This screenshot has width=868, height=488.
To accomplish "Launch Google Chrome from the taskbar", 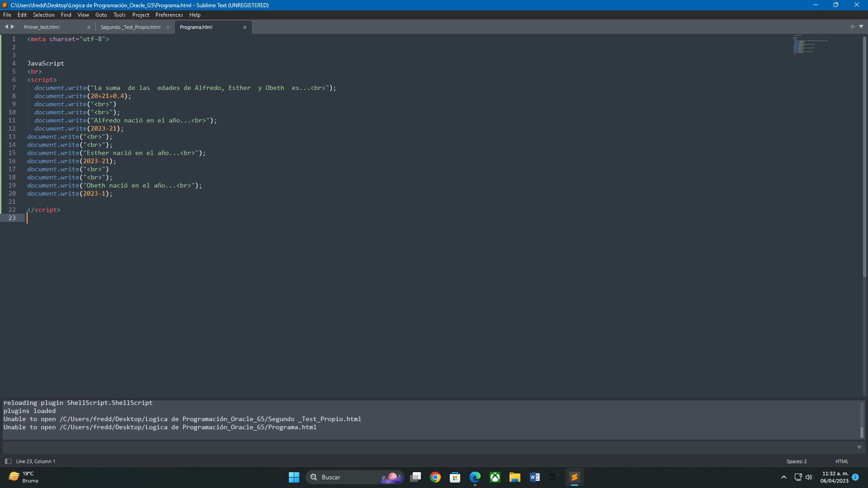I will 435,477.
